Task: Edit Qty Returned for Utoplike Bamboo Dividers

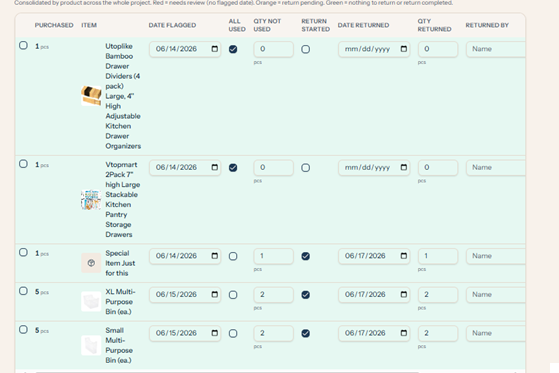Action: point(438,49)
